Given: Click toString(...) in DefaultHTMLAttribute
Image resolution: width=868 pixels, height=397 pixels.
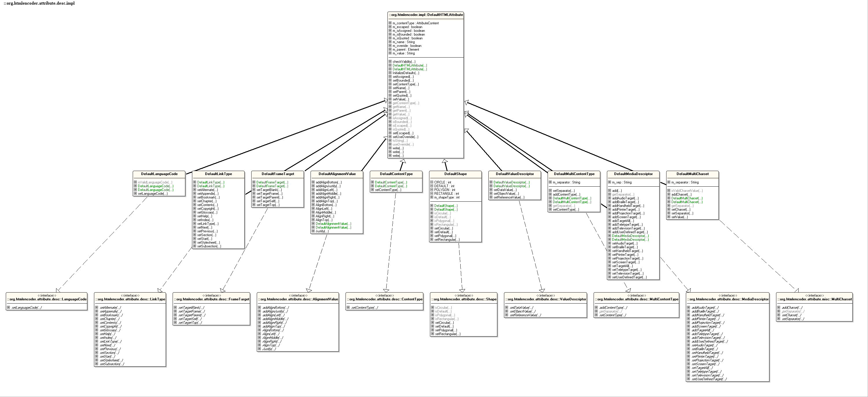Looking at the screenshot, I should tap(400, 141).
